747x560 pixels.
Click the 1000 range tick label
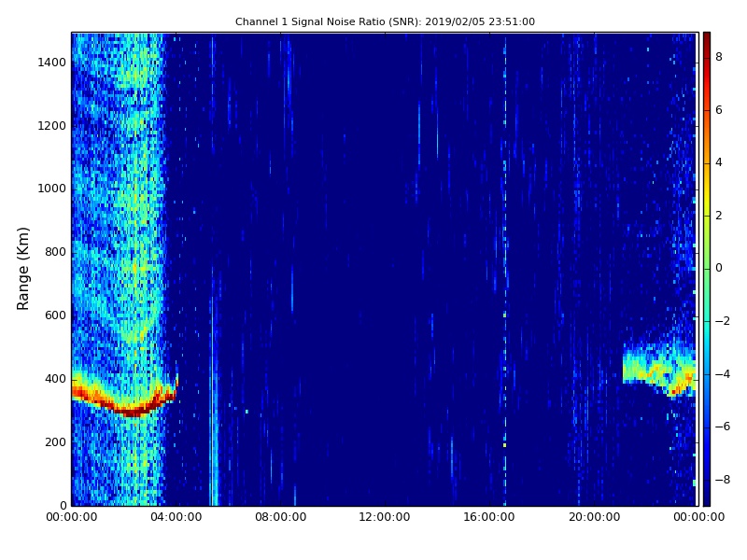tap(51, 189)
